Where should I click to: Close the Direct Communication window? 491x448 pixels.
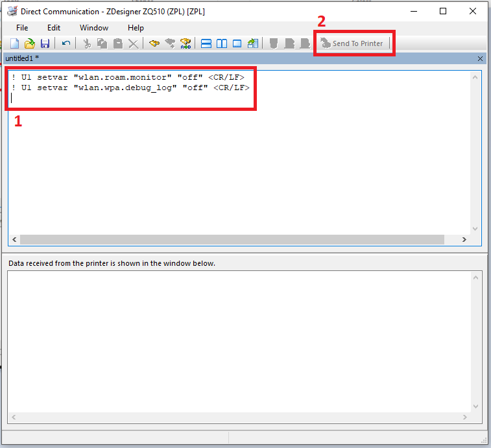tap(473, 11)
